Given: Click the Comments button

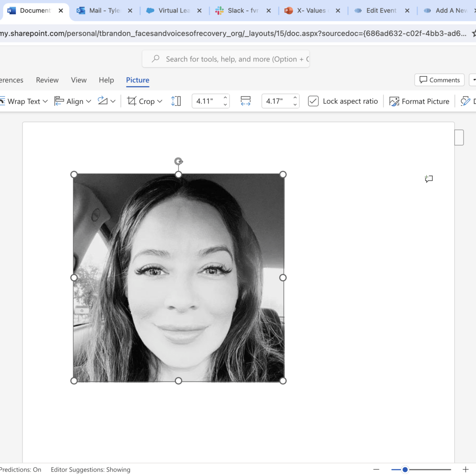Looking at the screenshot, I should pyautogui.click(x=440, y=80).
